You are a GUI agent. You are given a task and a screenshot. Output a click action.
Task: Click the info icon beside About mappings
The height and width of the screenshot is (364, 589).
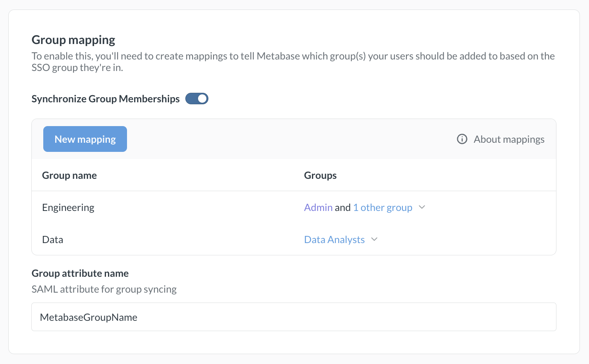462,139
